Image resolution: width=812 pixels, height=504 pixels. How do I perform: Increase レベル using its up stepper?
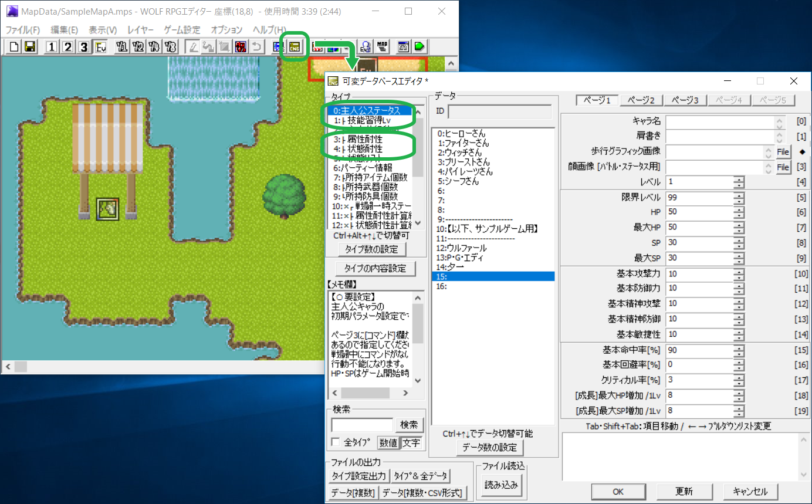pos(740,179)
